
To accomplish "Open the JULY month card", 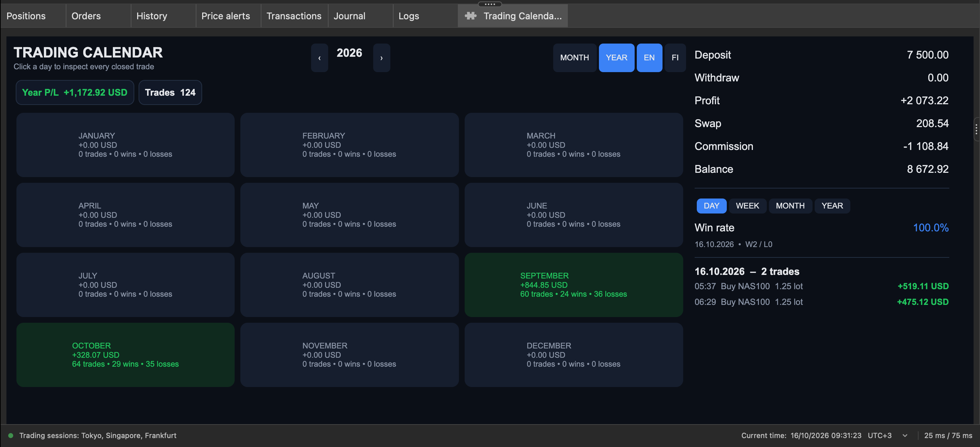I will [x=126, y=285].
